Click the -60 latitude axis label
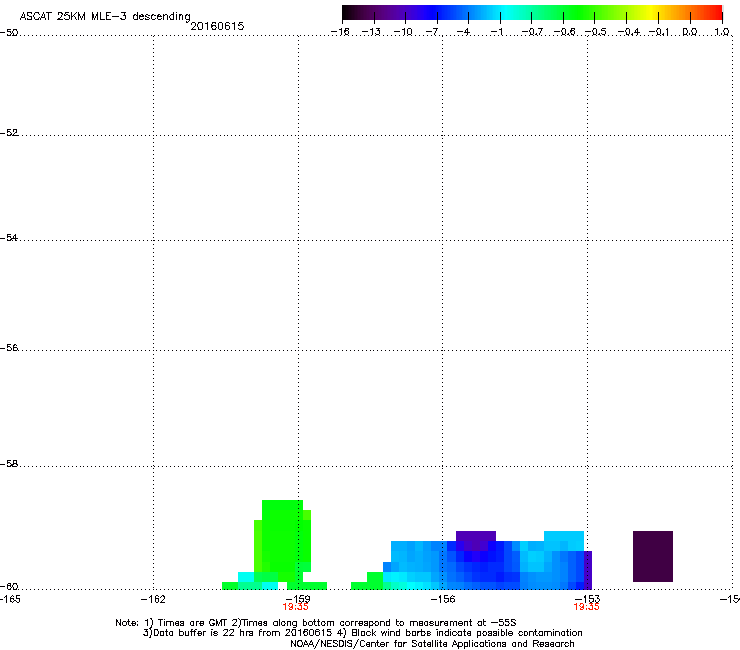The width and height of the screenshot is (740, 650). [x=9, y=587]
